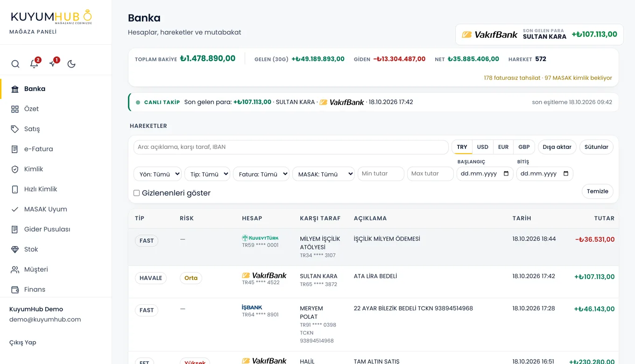Click the Müşteri people icon

point(15,269)
